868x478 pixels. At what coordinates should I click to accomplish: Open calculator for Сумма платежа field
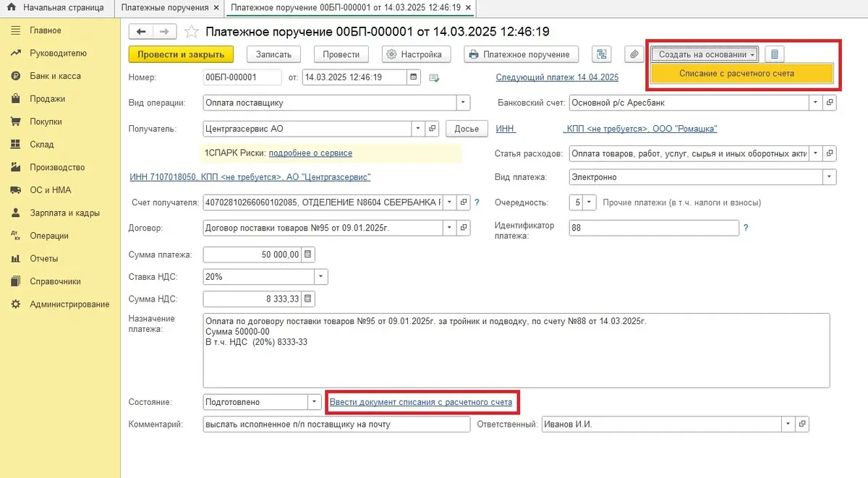[x=308, y=255]
